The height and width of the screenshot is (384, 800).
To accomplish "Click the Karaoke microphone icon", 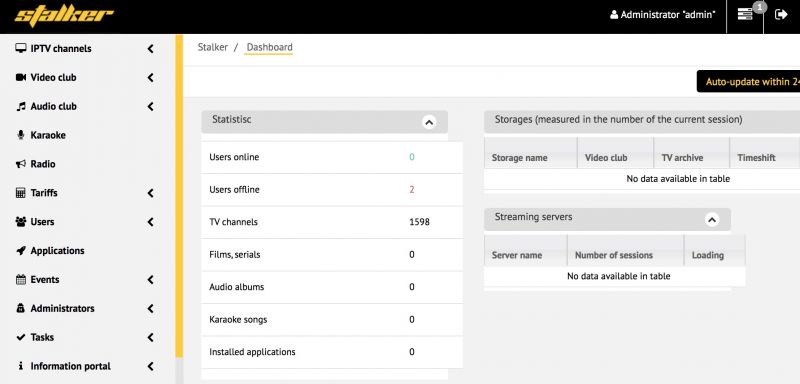I will (x=21, y=135).
